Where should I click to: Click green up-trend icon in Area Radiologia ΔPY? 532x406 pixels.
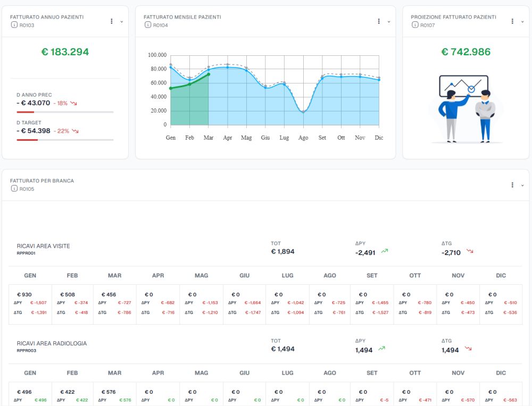[x=381, y=349]
